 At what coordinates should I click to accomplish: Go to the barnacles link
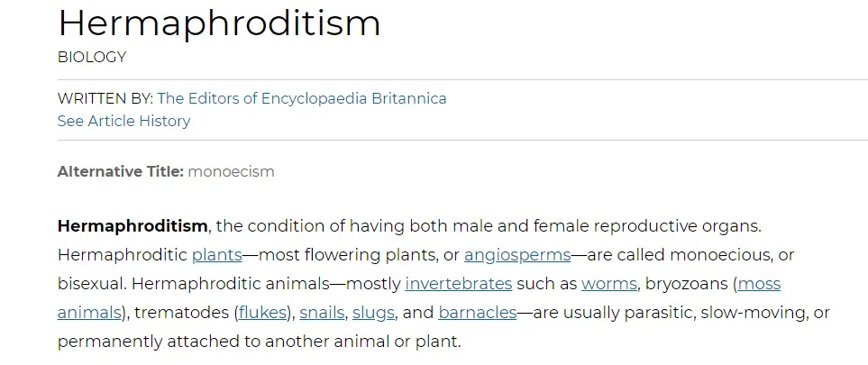point(477,313)
